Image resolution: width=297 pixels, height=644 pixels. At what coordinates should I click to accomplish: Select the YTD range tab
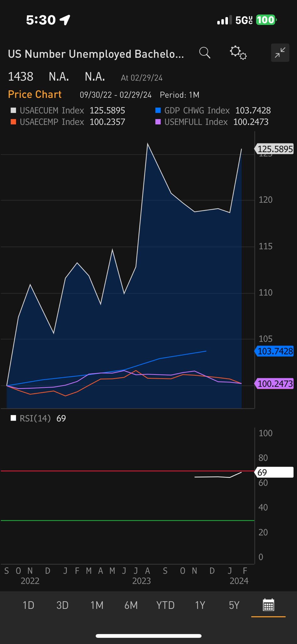(165, 605)
